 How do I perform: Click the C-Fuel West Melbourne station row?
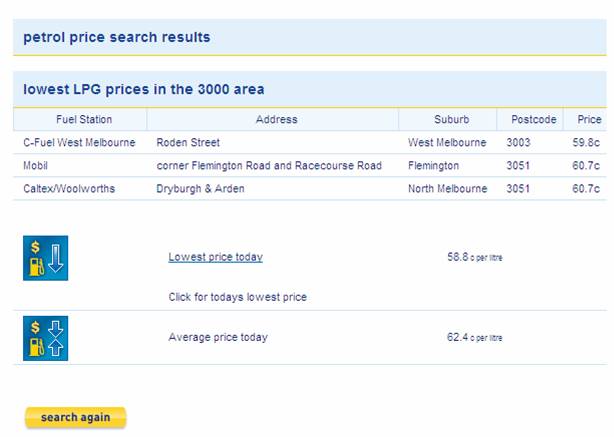[310, 143]
